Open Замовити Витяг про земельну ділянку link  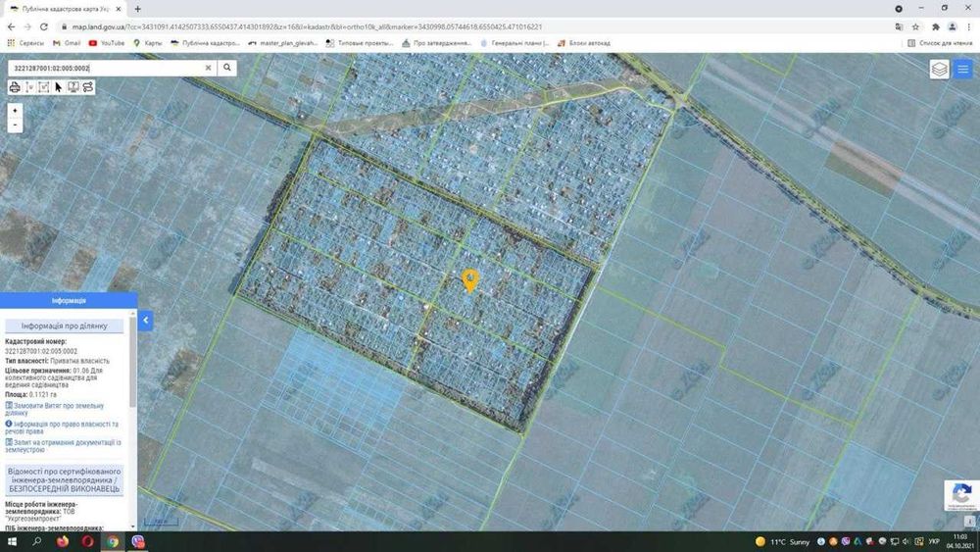[x=54, y=410]
